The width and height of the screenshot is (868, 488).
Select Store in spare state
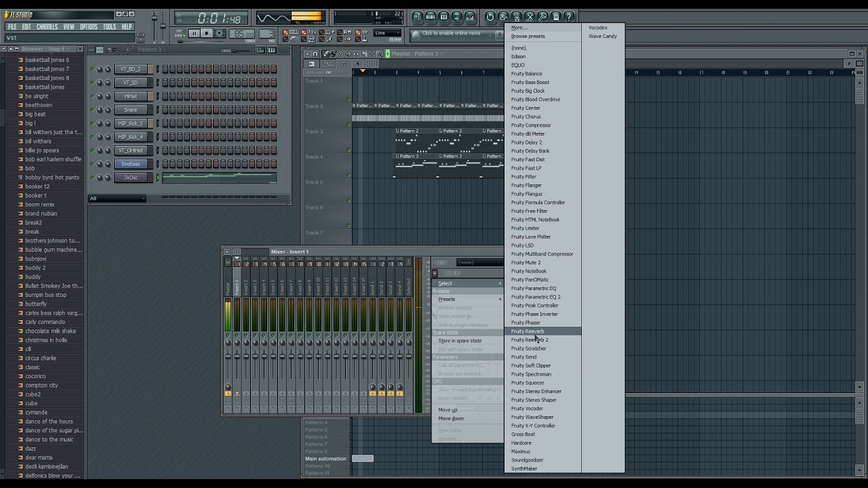click(467, 341)
